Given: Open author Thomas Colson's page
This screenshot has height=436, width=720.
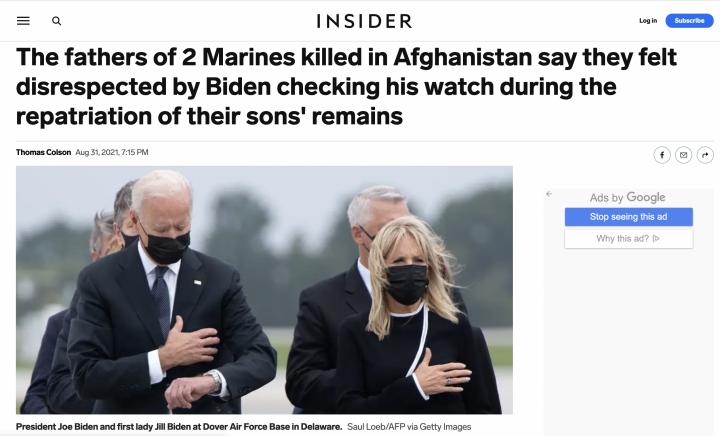Looking at the screenshot, I should click(x=44, y=152).
